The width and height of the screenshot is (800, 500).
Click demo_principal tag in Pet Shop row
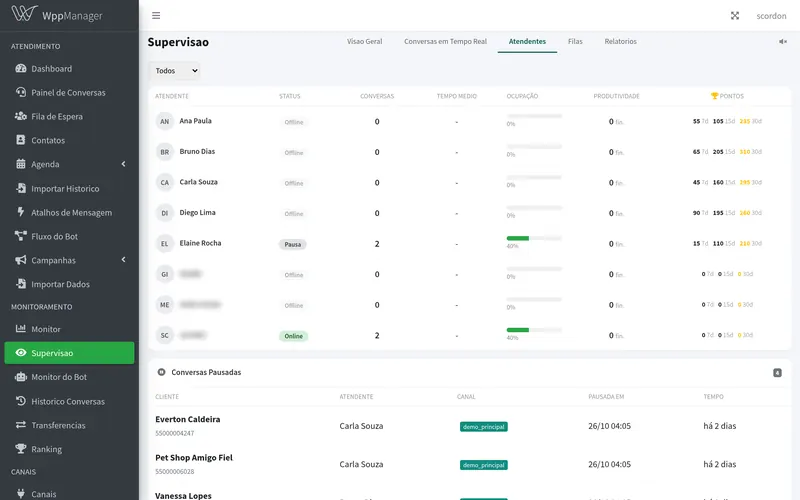coord(484,465)
